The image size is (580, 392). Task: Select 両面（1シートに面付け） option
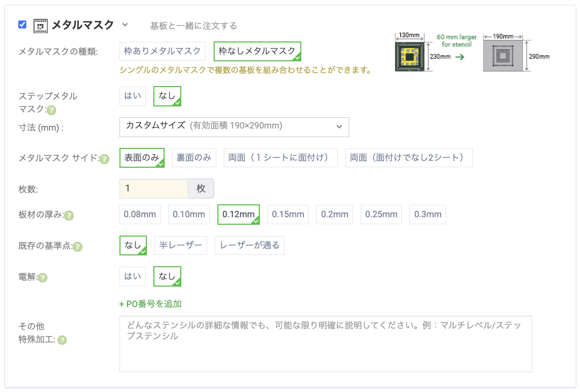280,158
